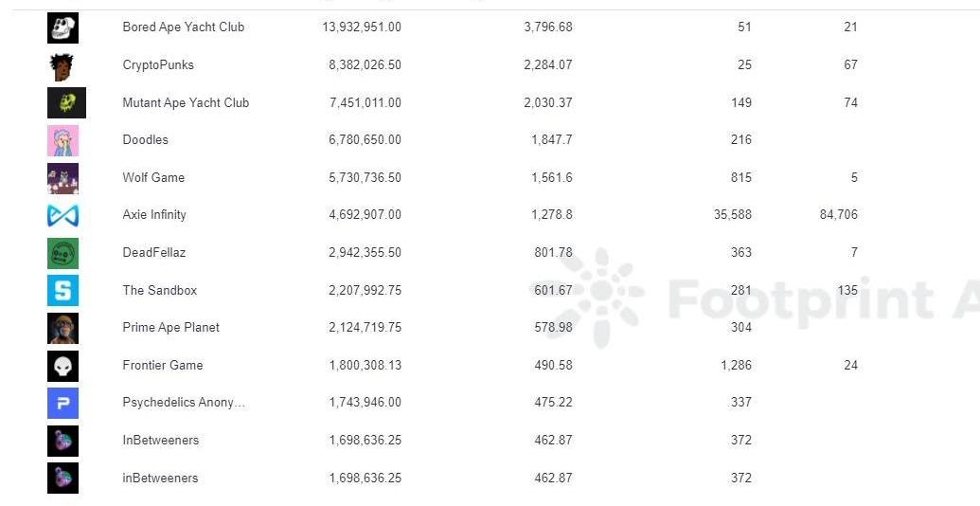980x506 pixels.
Task: Select the Wolf Game thumbnail icon
Action: click(63, 178)
